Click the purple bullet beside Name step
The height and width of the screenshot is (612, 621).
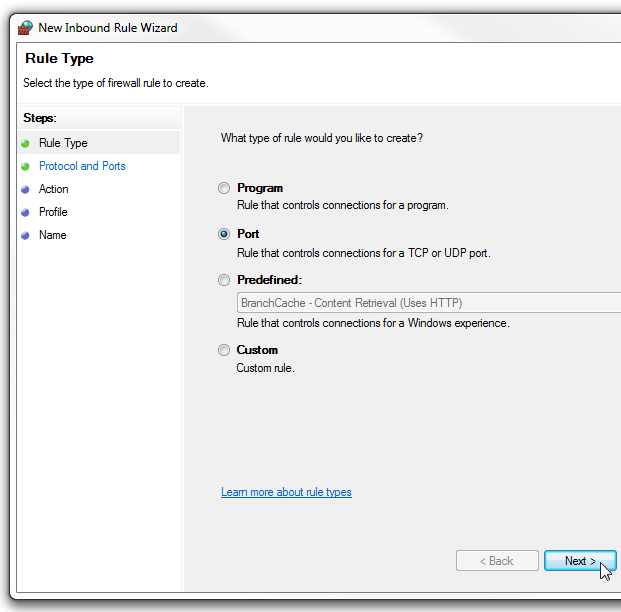tap(25, 236)
